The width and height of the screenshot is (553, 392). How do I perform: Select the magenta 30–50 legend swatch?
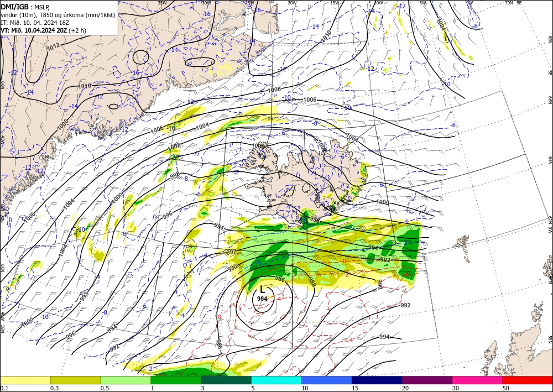tap(478, 380)
